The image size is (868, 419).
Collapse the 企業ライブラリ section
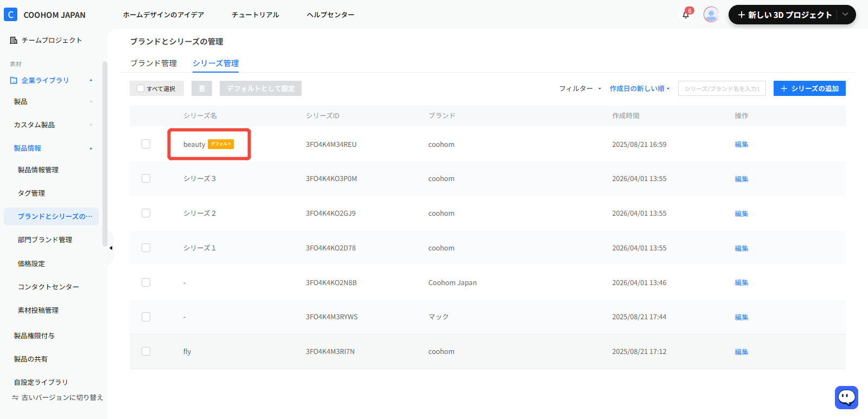pyautogui.click(x=91, y=80)
